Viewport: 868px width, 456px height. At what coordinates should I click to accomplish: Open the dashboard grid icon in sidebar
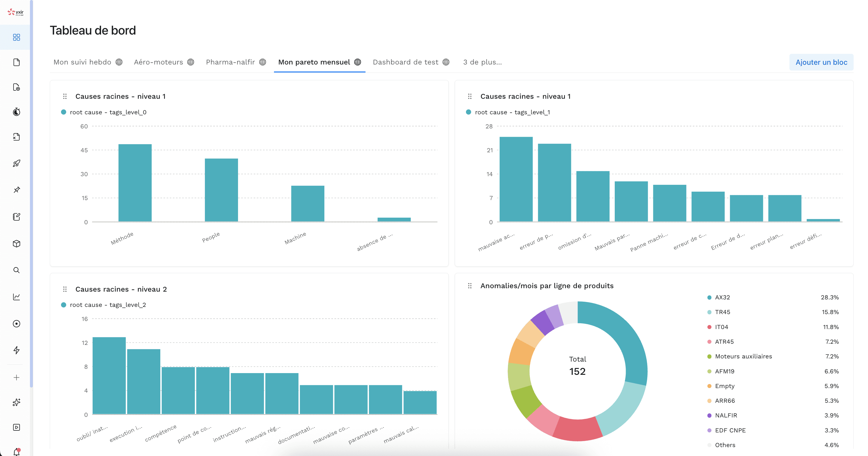[16, 37]
